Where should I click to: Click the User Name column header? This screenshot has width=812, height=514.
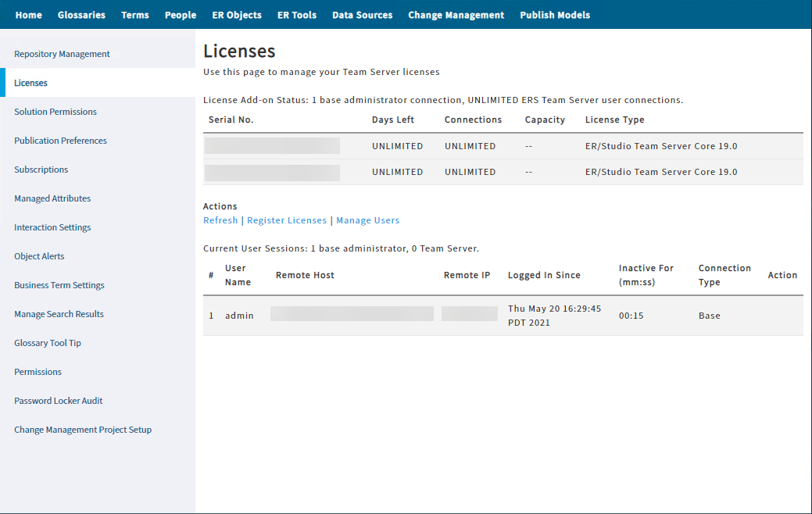click(x=238, y=276)
